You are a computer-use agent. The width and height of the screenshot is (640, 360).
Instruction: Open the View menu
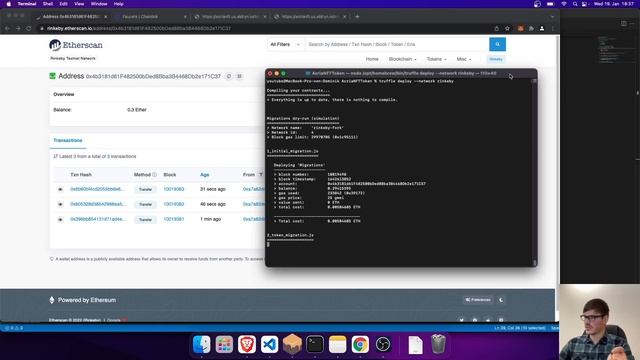(x=79, y=4)
